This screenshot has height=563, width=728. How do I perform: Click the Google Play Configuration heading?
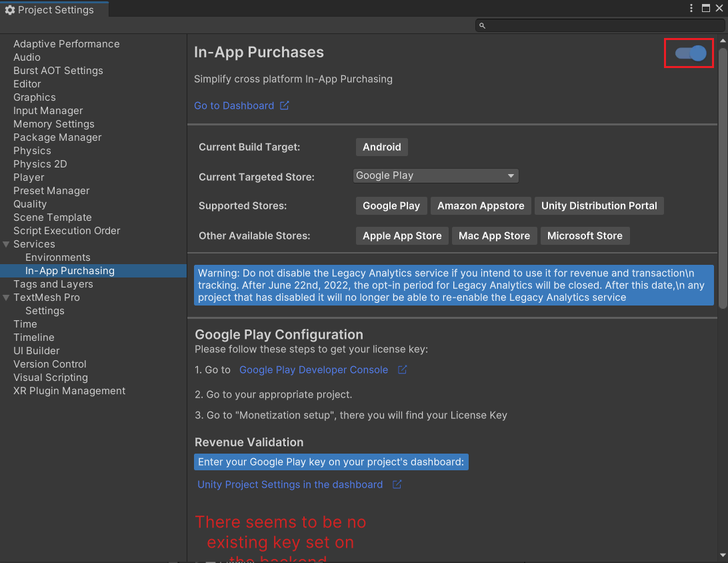coord(279,335)
